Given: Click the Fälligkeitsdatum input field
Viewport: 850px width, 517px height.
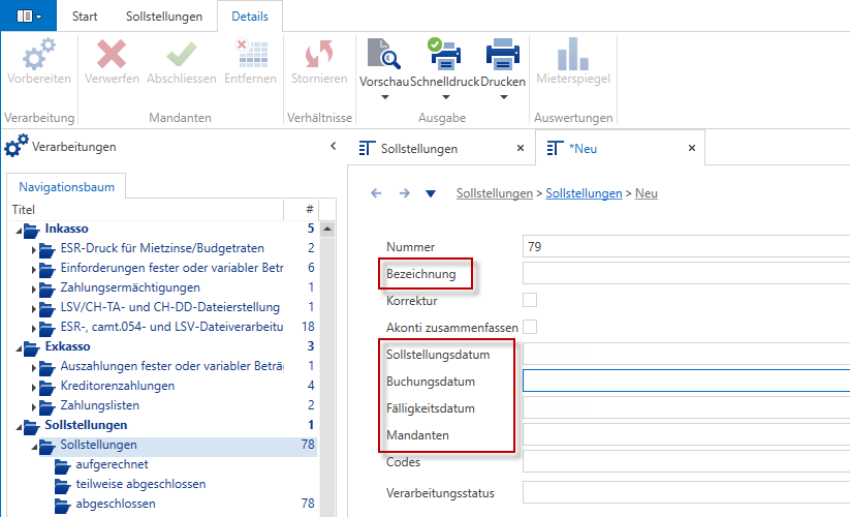Looking at the screenshot, I should 686,408.
